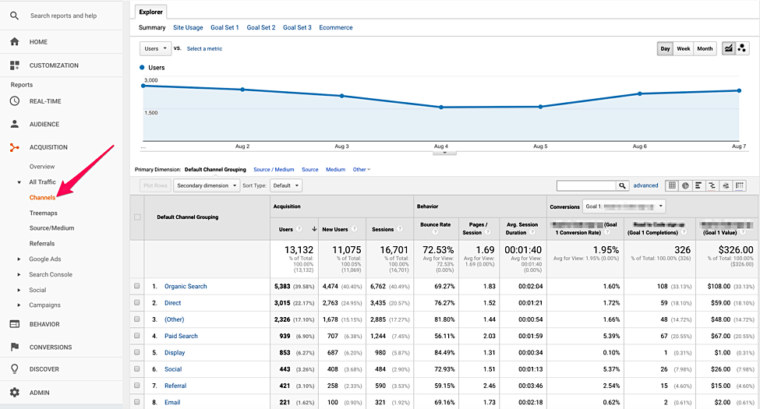760x409 pixels.
Task: Sort by Users column arrow
Action: 314,229
